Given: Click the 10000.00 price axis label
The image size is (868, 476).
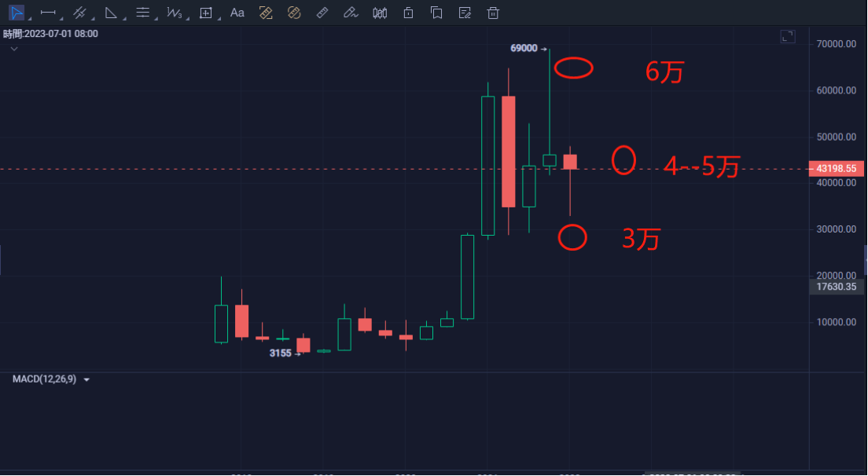Looking at the screenshot, I should pyautogui.click(x=837, y=322).
